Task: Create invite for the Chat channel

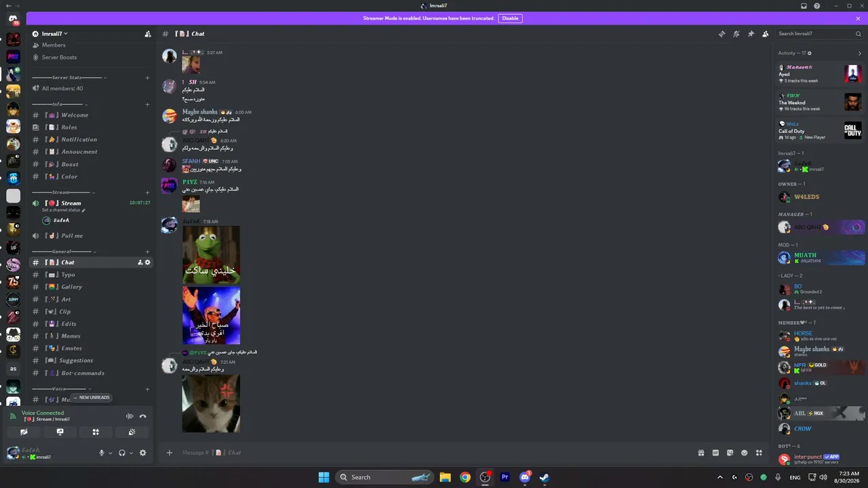Action: [140, 262]
